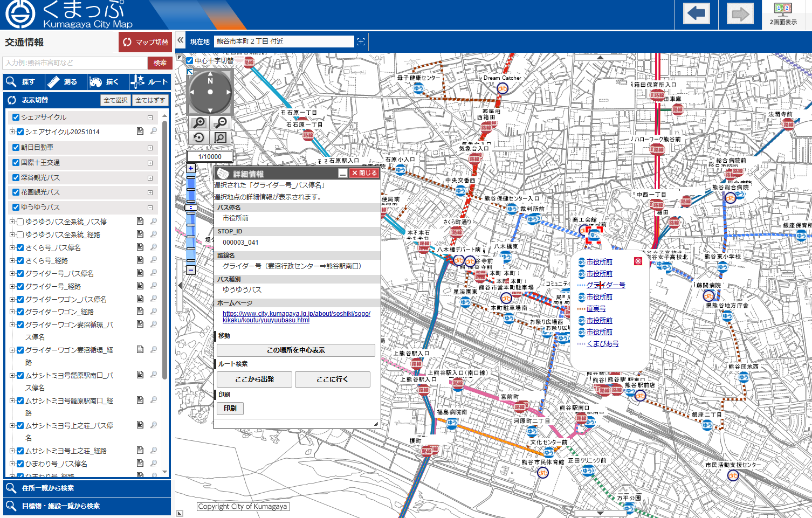Viewport: 812px width, 518px height.
Task: Expand the 国際十王交通 layer group
Action: [150, 163]
